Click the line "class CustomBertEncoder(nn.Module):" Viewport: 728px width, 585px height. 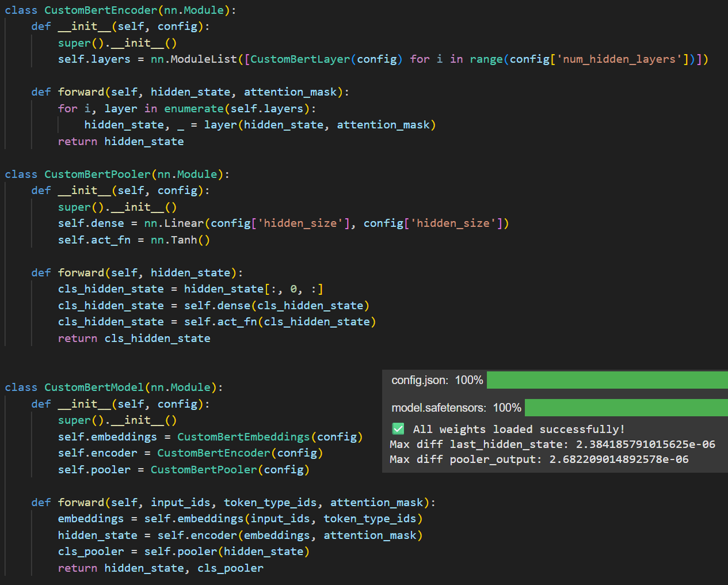(121, 10)
